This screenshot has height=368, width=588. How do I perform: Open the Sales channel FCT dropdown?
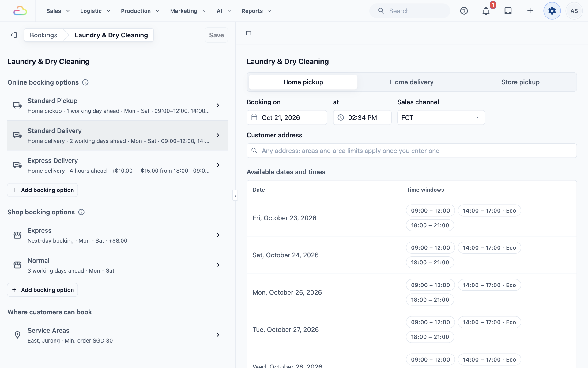[x=441, y=117]
